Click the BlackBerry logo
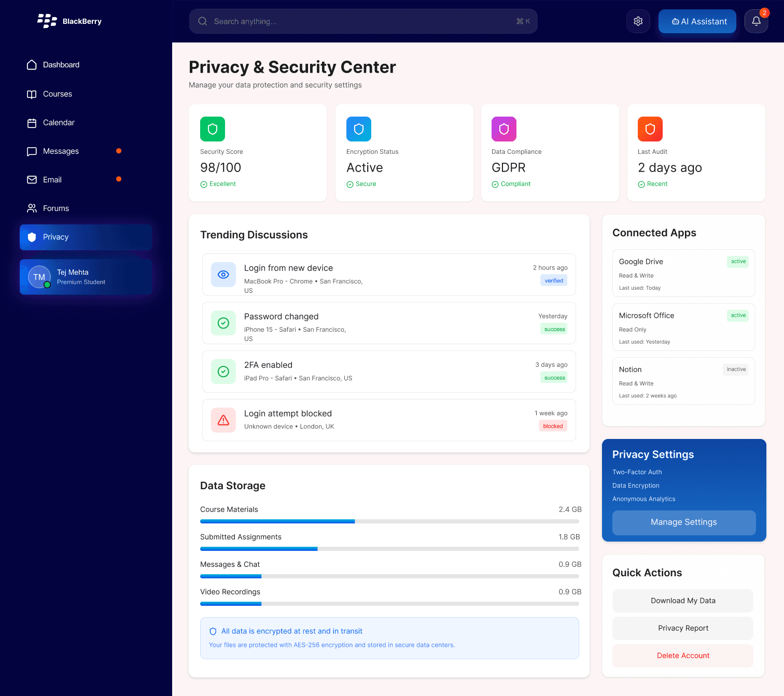This screenshot has width=784, height=696. 47,21
